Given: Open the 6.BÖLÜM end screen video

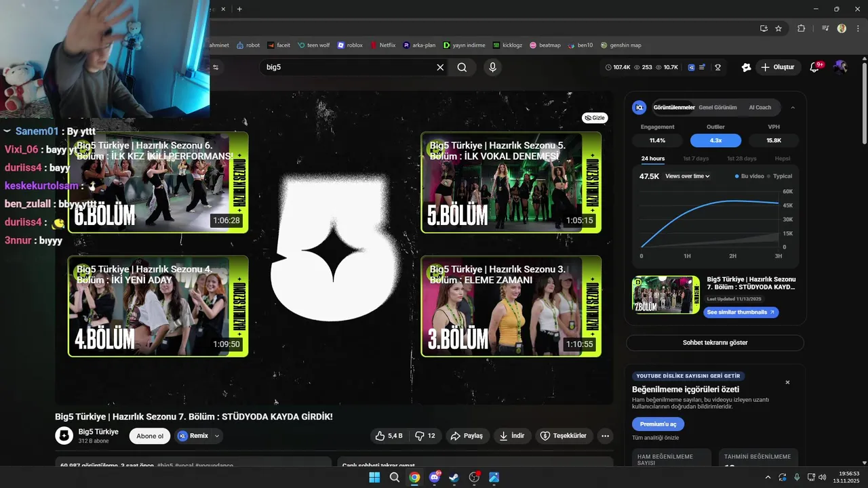Looking at the screenshot, I should (158, 182).
